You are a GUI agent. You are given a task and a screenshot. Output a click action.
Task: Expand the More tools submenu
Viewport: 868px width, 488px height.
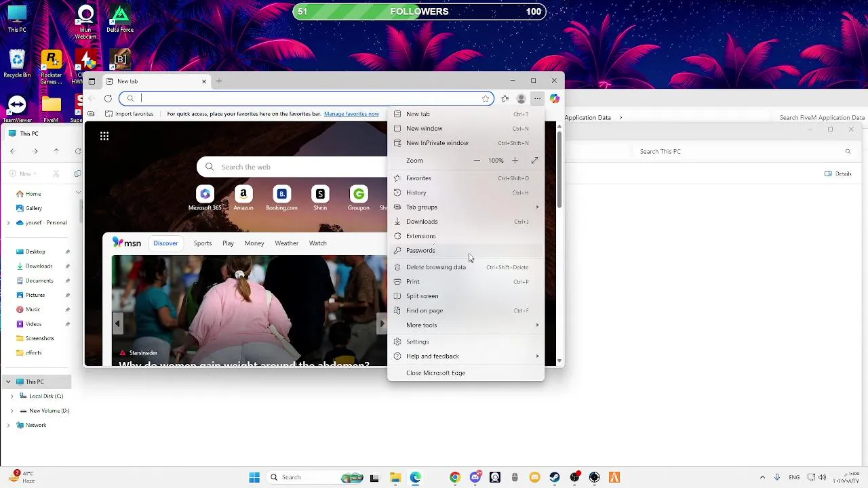click(x=465, y=325)
